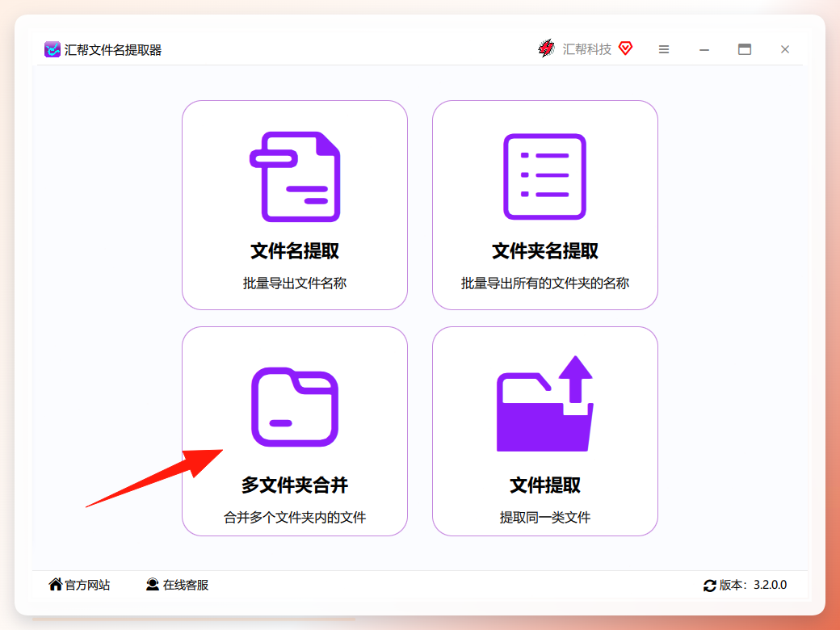Click description 提取同一类文件
This screenshot has width=840, height=630.
(545, 518)
